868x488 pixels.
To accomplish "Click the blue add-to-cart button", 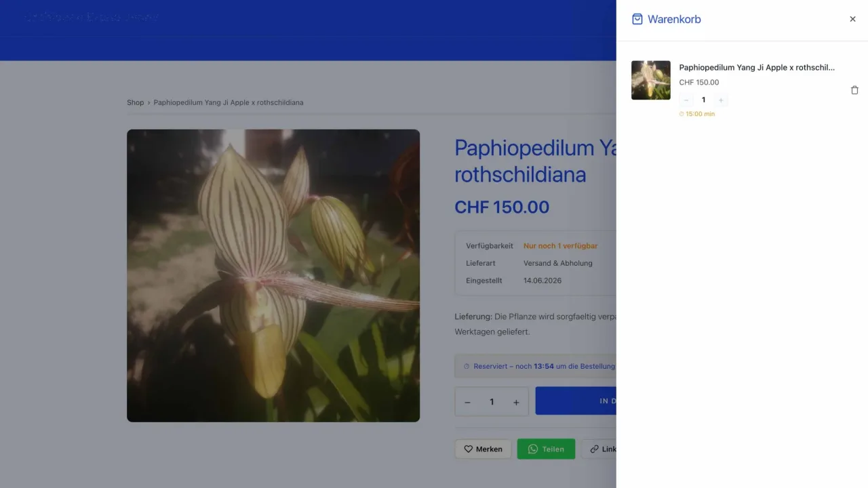I will coord(576,401).
